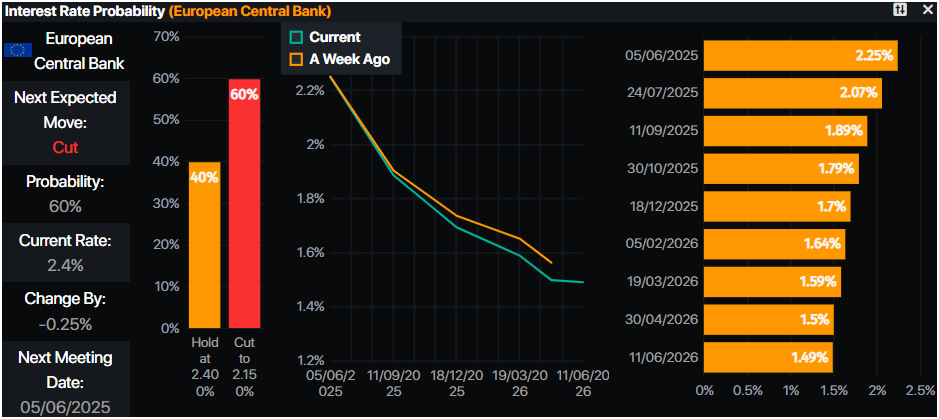Click the Current Rate 2.4% value
Image resolution: width=939 pixels, height=419 pixels.
(64, 265)
